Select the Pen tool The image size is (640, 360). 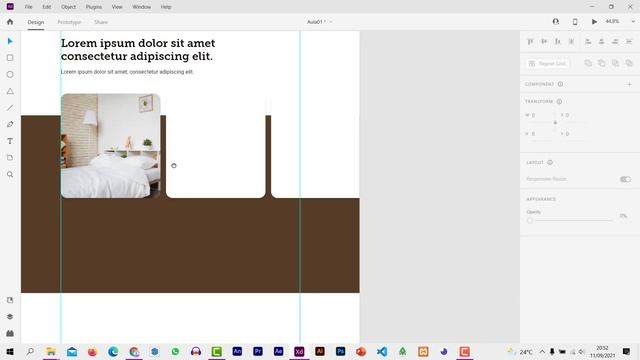10,124
